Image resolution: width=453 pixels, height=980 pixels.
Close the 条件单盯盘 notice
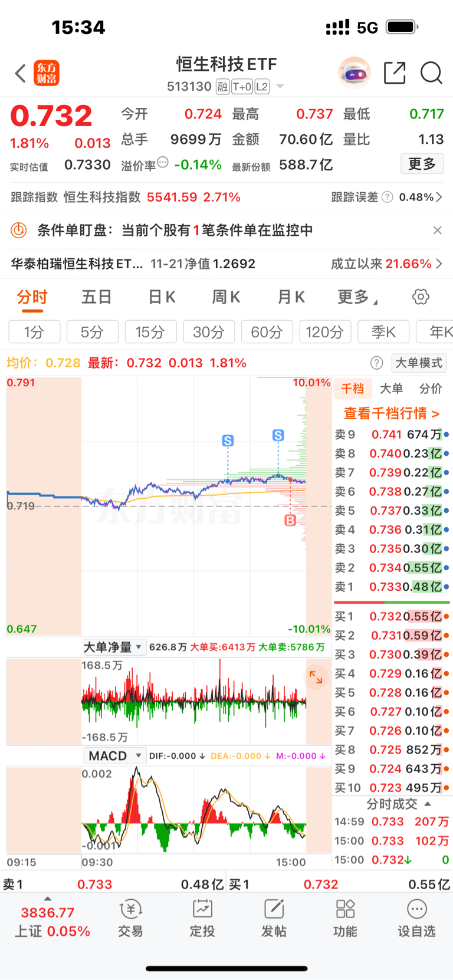tap(437, 230)
